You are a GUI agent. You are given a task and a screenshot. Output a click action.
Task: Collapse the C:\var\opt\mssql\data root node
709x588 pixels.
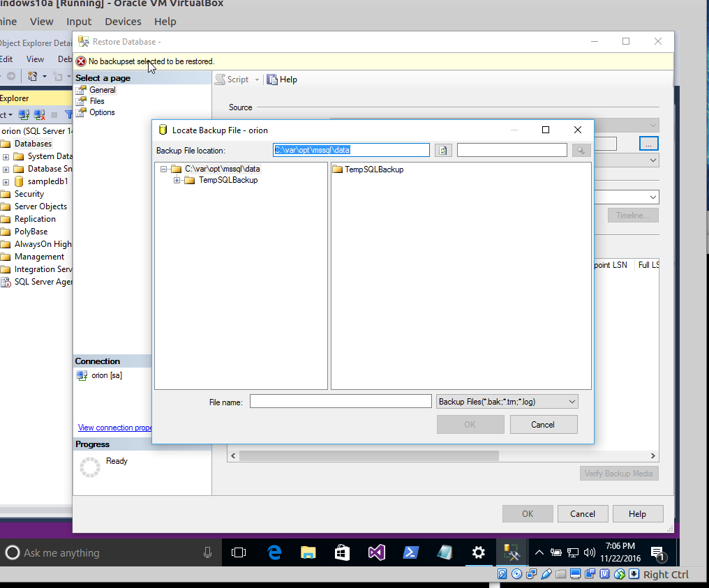[x=164, y=169]
